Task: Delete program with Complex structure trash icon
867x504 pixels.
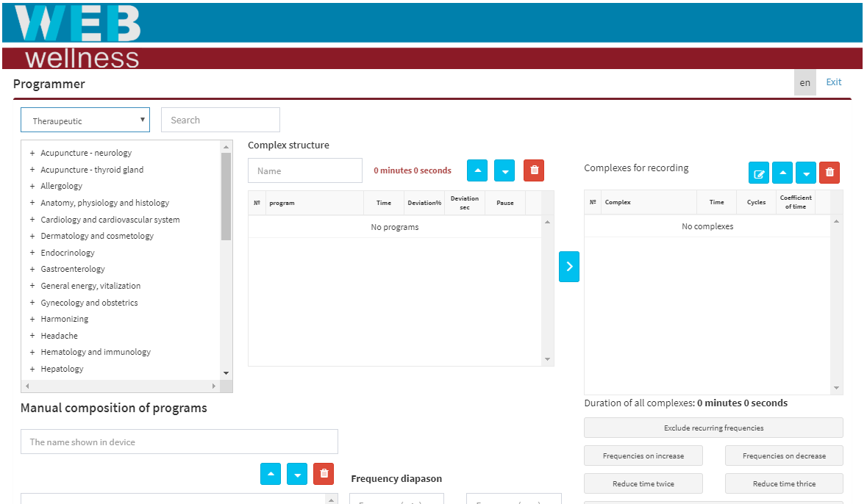Action: click(534, 170)
